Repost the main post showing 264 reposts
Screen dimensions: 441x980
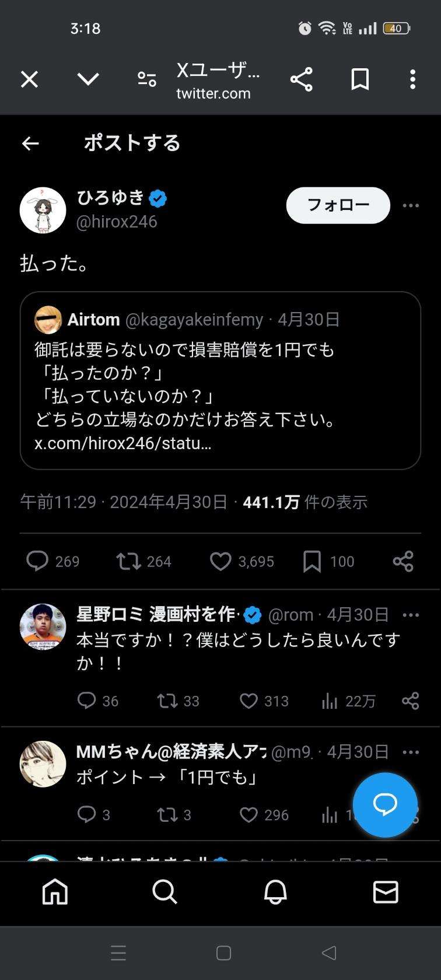click(x=128, y=561)
